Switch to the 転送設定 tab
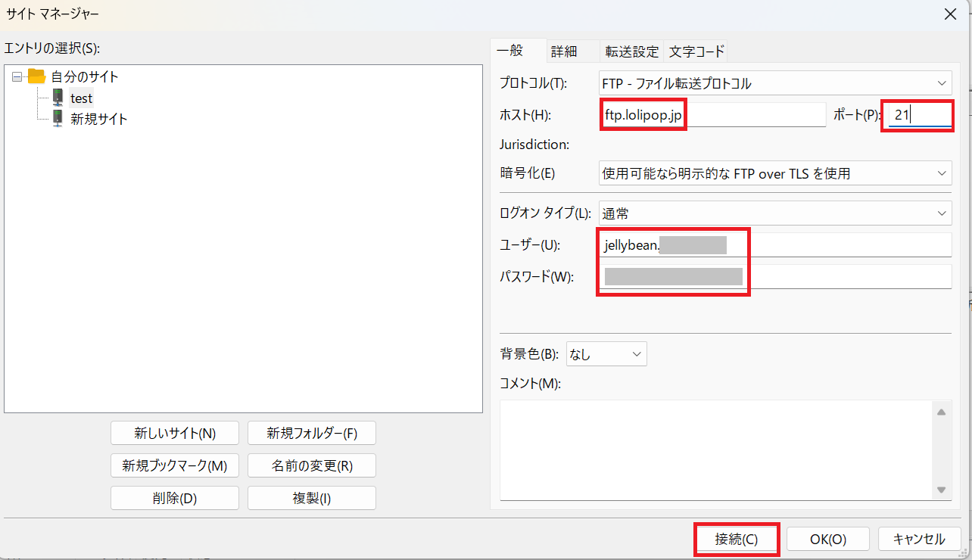 (631, 51)
